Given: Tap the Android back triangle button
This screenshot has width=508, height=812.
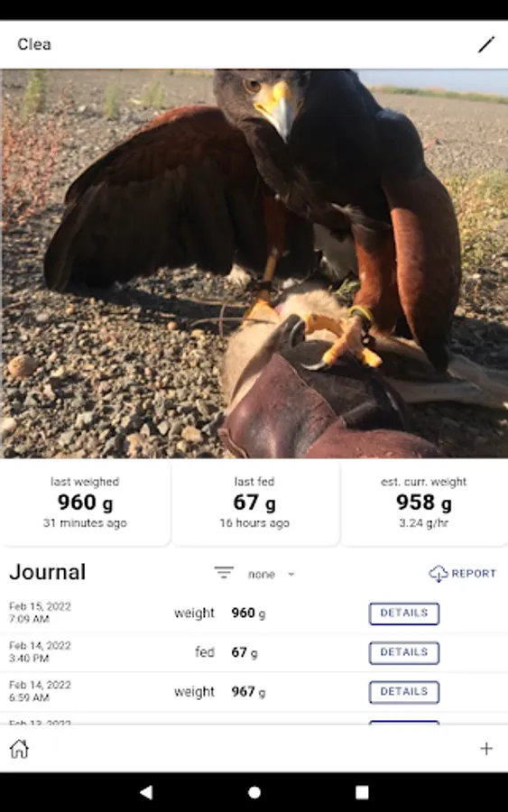Looking at the screenshot, I should pyautogui.click(x=146, y=792).
